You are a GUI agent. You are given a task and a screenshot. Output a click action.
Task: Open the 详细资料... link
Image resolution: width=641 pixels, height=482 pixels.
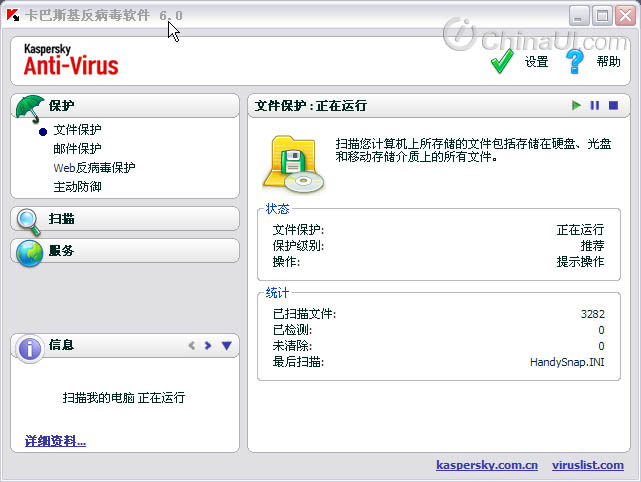[55, 441]
